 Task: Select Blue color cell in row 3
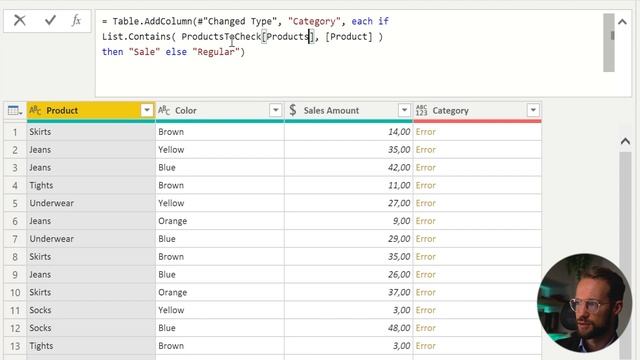pyautogui.click(x=220, y=167)
